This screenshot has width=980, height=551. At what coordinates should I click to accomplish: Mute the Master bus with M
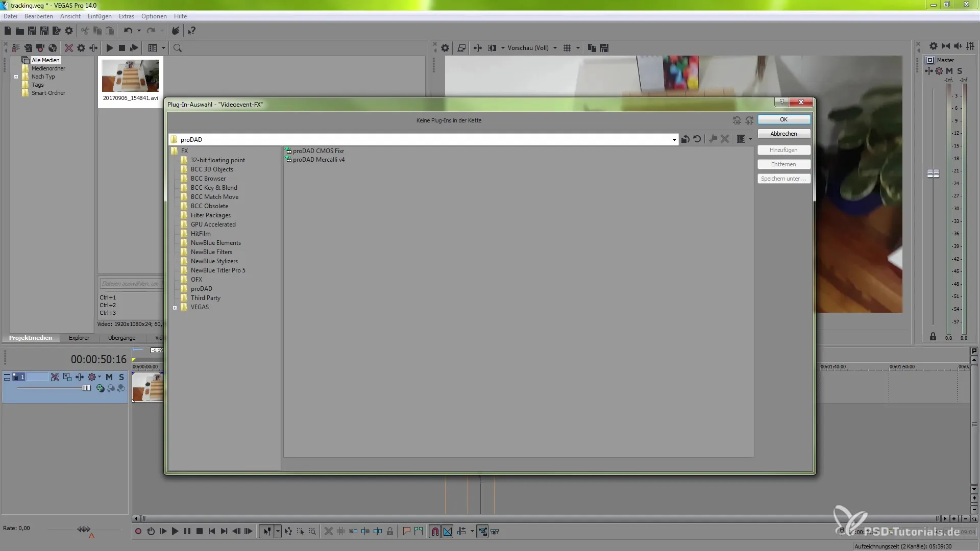(x=949, y=71)
